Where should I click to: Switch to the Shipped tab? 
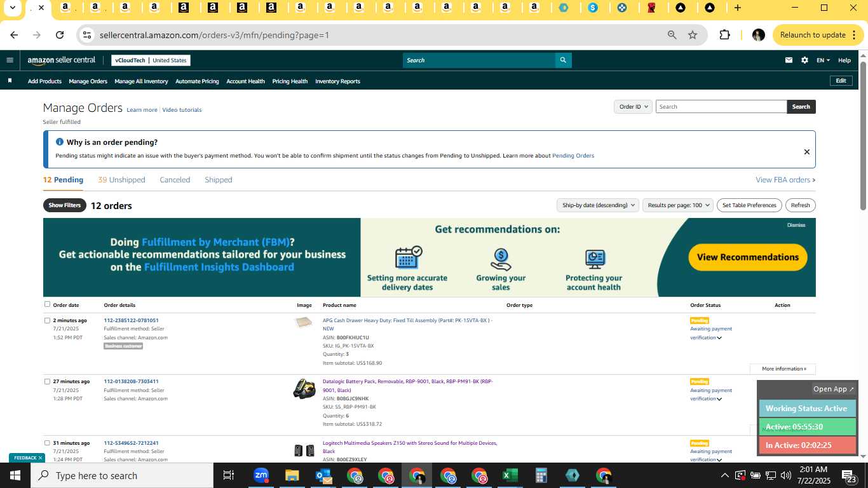(x=218, y=180)
